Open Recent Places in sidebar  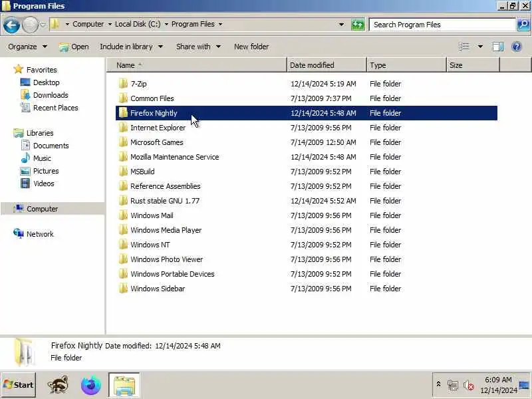pos(56,108)
